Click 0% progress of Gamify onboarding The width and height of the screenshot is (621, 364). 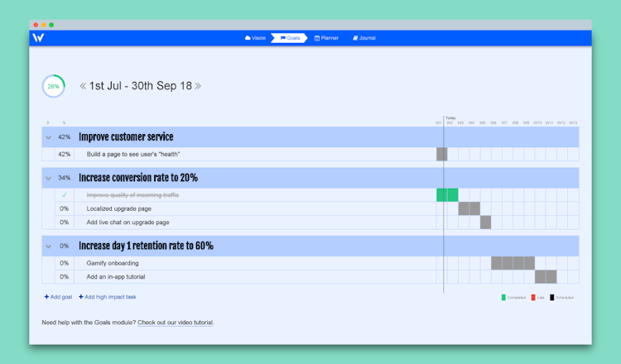tap(64, 263)
